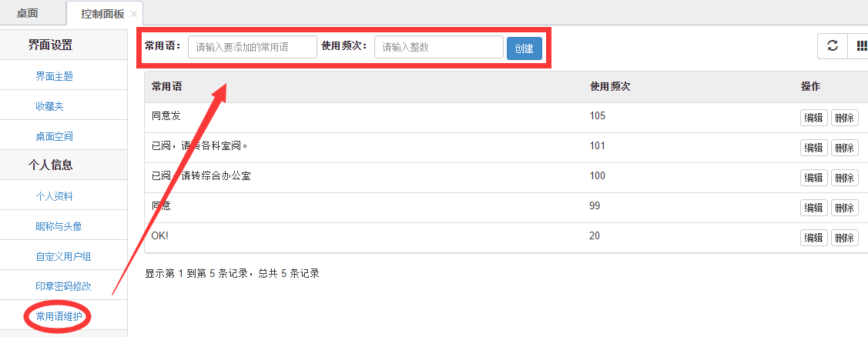
Task: Delete the 已阅，请转综合办公室 row
Action: pyautogui.click(x=844, y=178)
